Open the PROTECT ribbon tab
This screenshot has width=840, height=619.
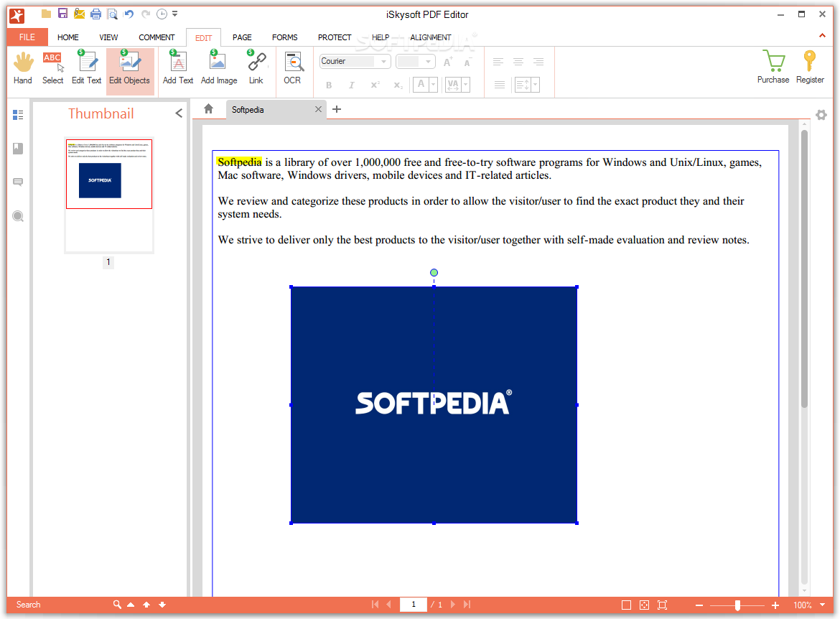coord(335,37)
